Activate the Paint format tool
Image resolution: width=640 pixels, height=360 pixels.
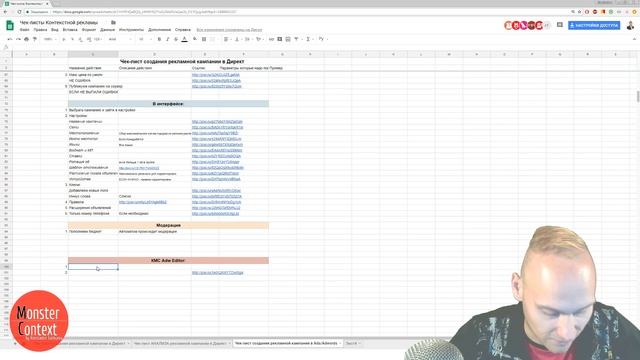pyautogui.click(x=35, y=39)
